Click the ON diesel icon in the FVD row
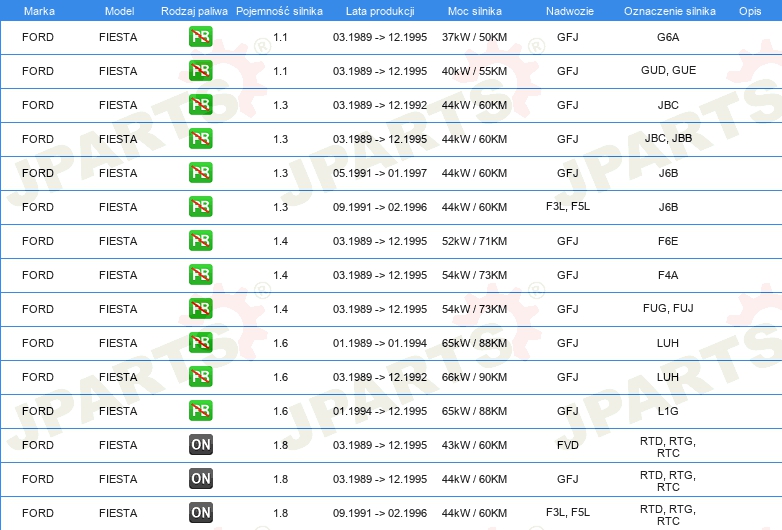 point(200,445)
